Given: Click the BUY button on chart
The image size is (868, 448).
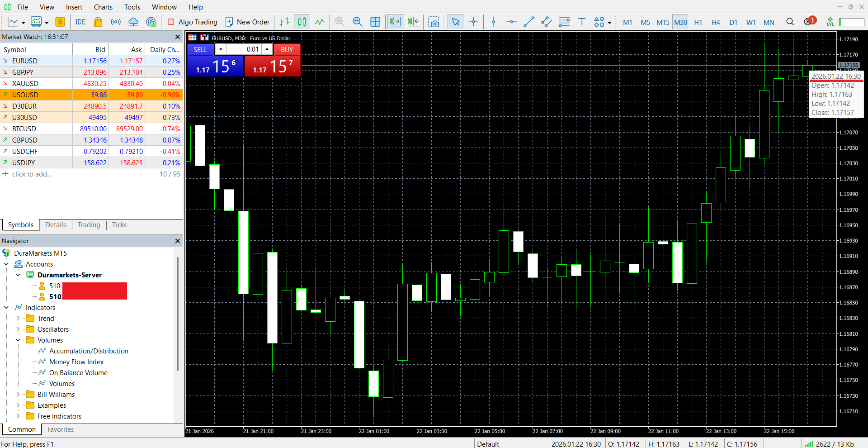Looking at the screenshot, I should click(287, 49).
